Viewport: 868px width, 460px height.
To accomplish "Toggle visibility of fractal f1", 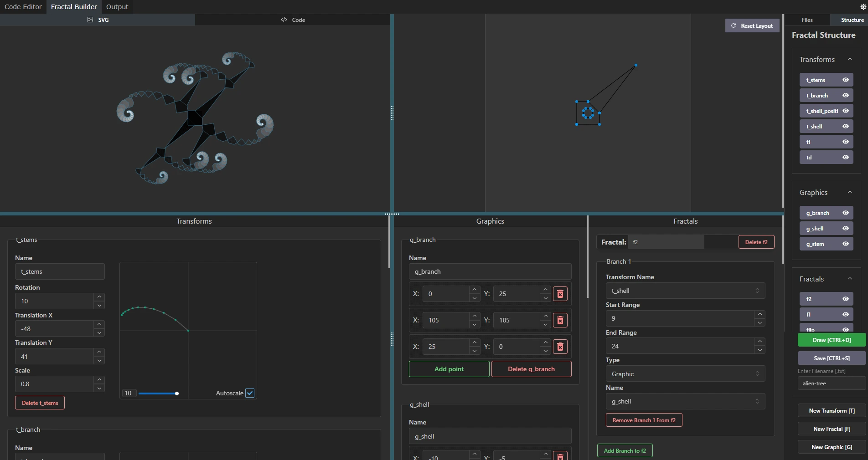I will tap(847, 314).
